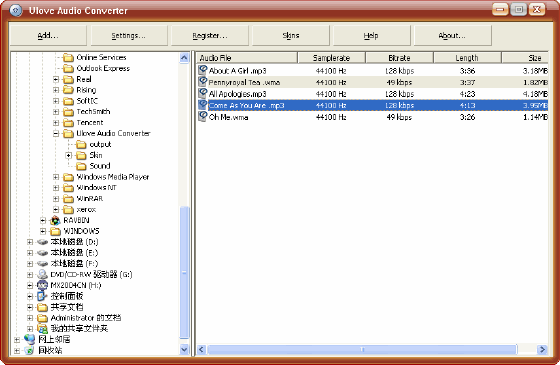This screenshot has height=365, width=560.
Task: Click right arrow of file list scrollbar
Action: point(542,349)
